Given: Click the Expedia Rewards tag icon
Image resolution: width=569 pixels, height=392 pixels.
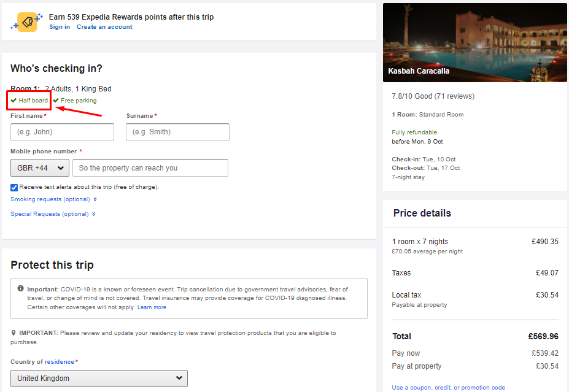Looking at the screenshot, I should tap(27, 21).
